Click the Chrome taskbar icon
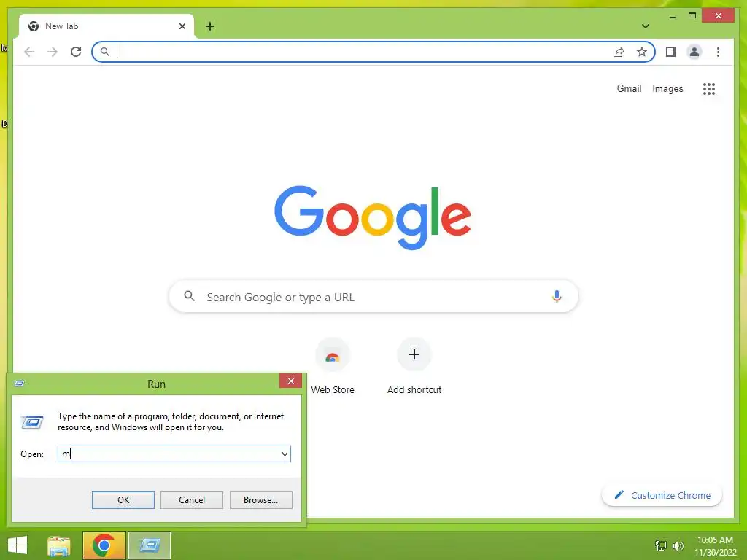The width and height of the screenshot is (747, 560). 104,545
